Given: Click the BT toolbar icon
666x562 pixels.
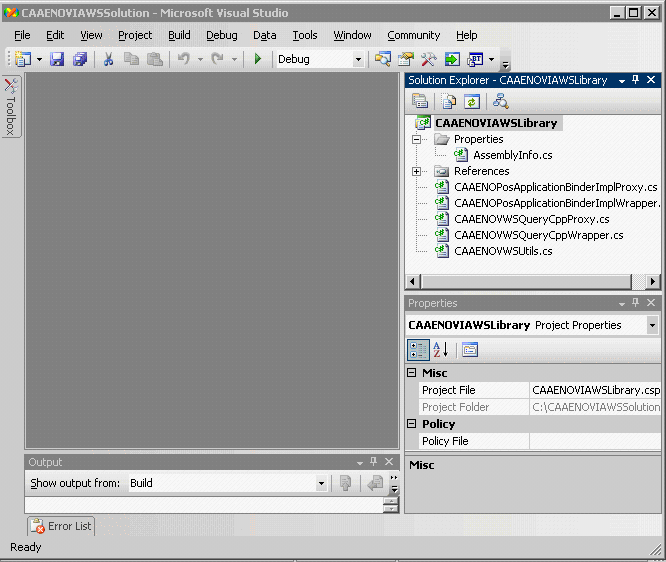Looking at the screenshot, I should click(475, 59).
